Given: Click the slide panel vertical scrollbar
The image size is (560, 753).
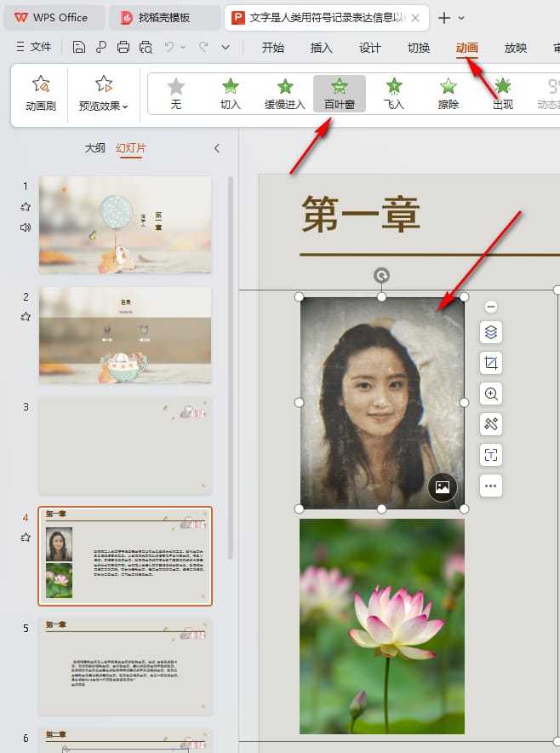Looking at the screenshot, I should click(x=231, y=368).
